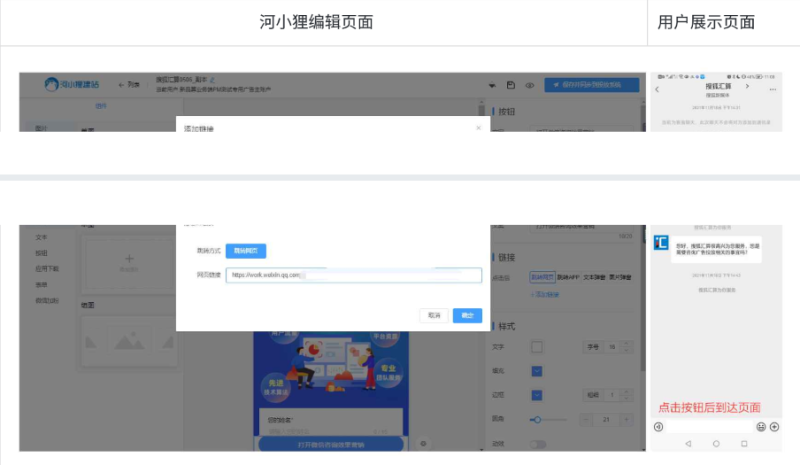Click the greeting message bubble in phone chat
The height and width of the screenshot is (465, 800).
click(716, 249)
